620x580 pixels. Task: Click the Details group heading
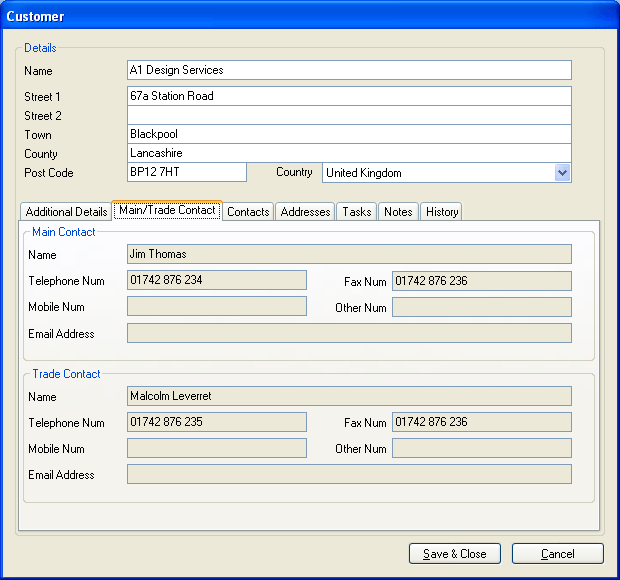click(40, 48)
